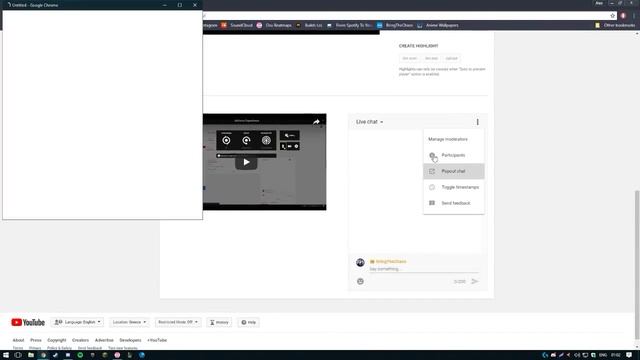Open the Other bookmarks folder
Image resolution: width=640 pixels, height=360 pixels.
615,25
